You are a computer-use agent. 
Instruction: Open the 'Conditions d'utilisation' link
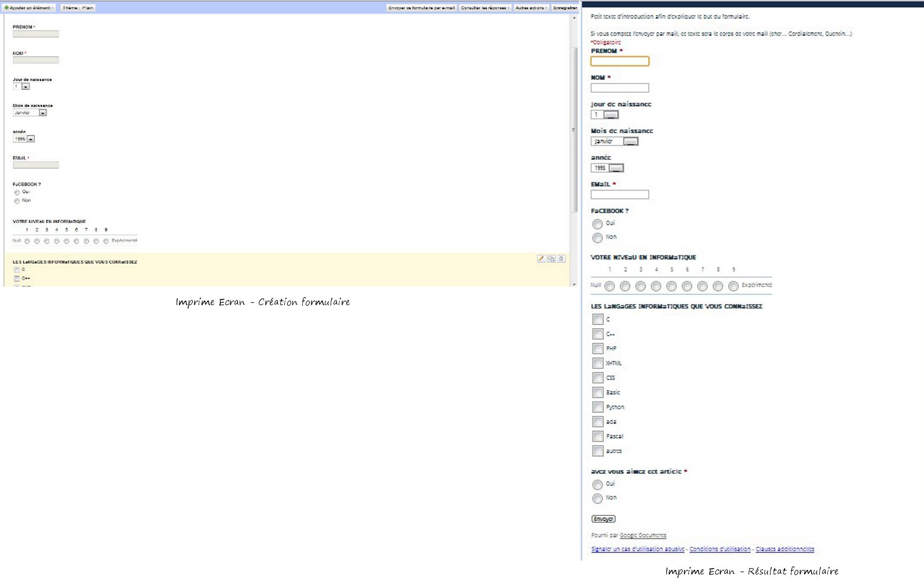(720, 549)
